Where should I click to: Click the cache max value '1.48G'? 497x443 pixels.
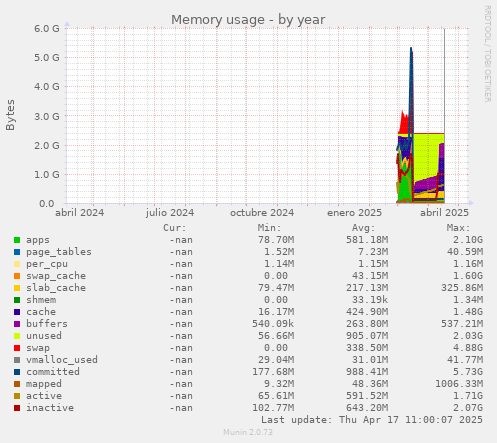click(x=468, y=312)
